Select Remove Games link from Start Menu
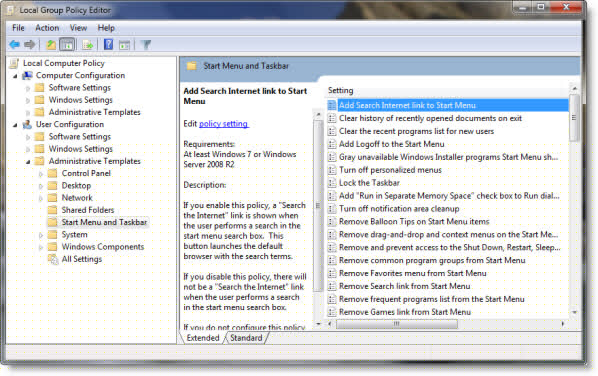 pos(405,312)
